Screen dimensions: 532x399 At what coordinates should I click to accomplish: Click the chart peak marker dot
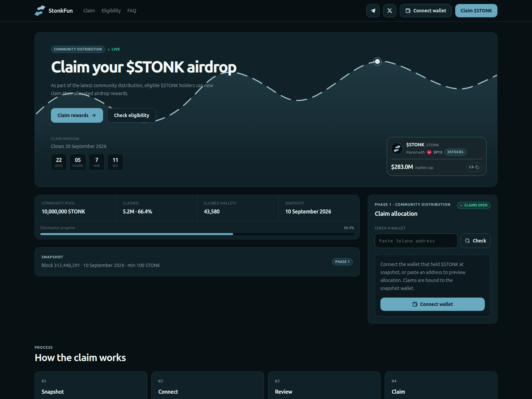[377, 61]
